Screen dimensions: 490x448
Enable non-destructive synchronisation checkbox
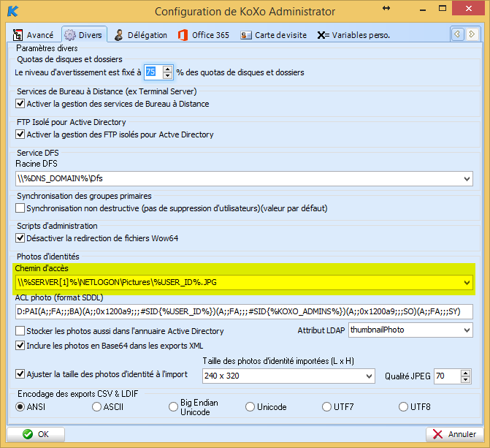pyautogui.click(x=20, y=208)
